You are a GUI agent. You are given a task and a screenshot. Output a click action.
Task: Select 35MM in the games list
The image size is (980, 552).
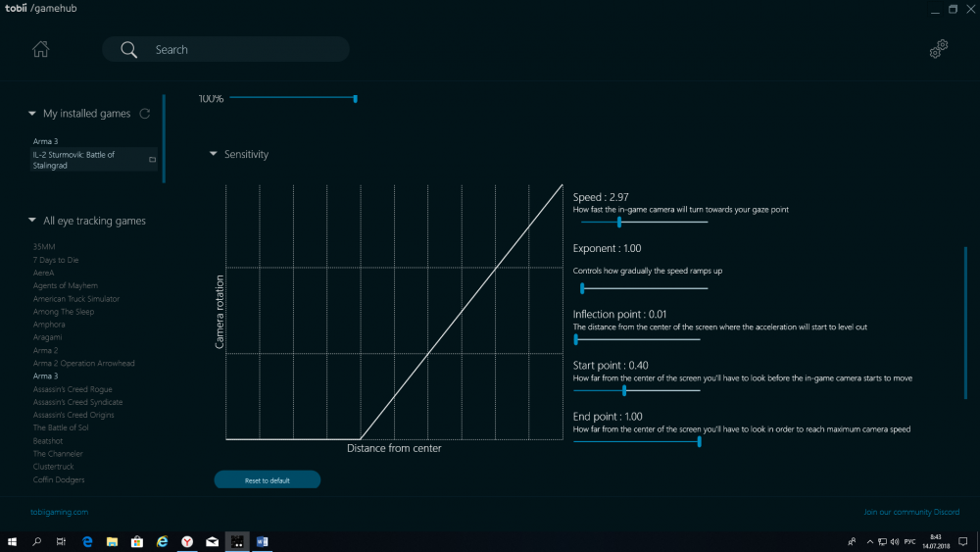point(44,247)
